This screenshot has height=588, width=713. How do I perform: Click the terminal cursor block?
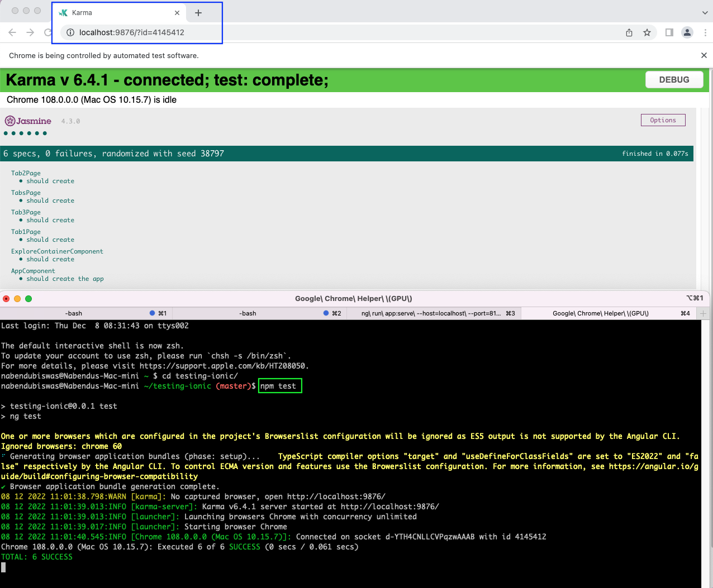3,567
